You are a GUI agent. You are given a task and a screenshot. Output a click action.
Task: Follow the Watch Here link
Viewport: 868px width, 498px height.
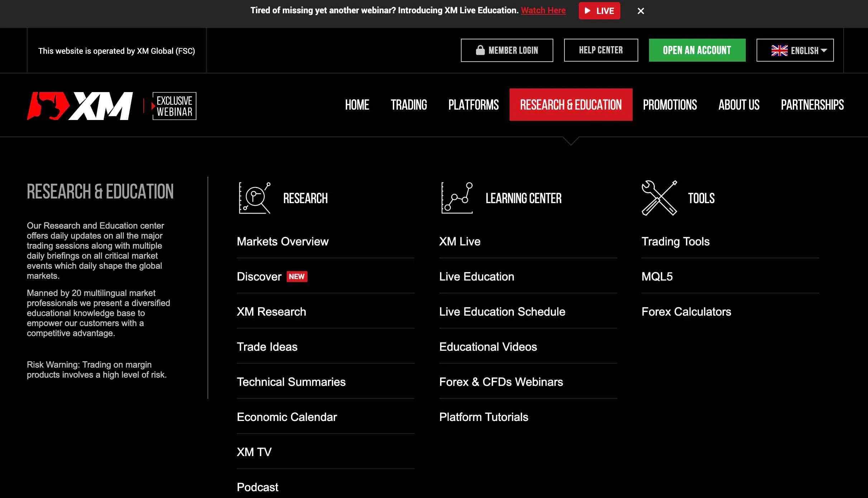[x=543, y=10]
